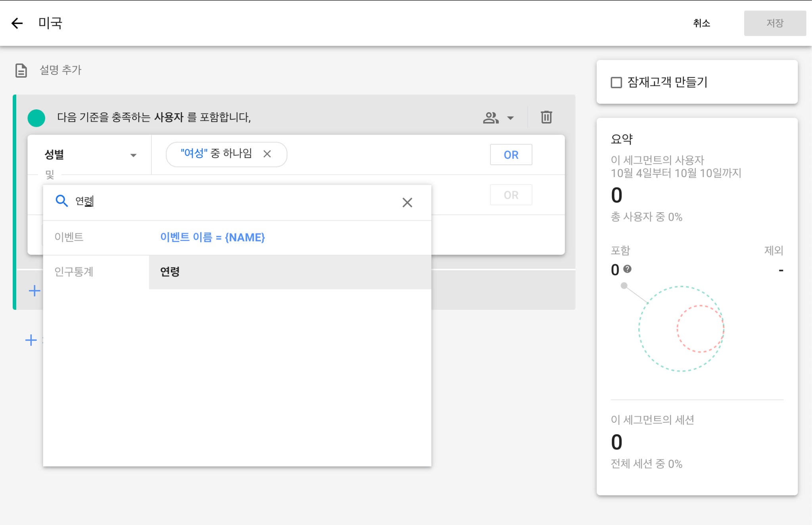The height and width of the screenshot is (525, 812).
Task: Click the help icon beside 포함 count
Action: [x=627, y=269]
